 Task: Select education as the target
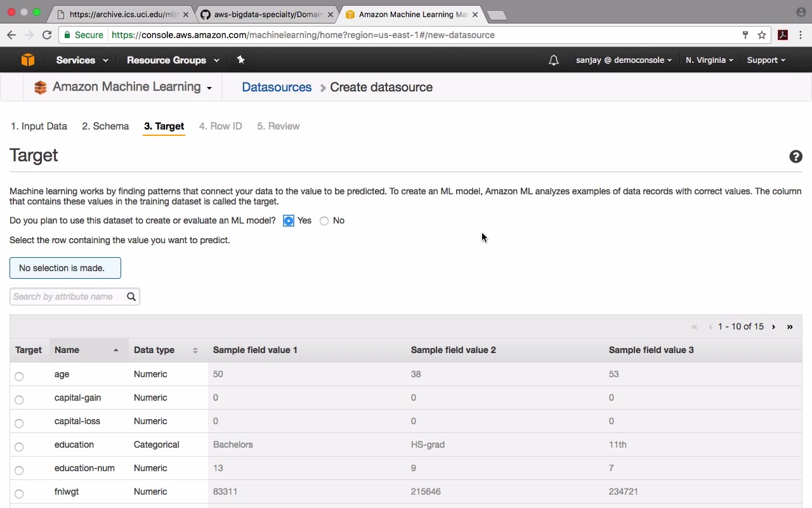tap(19, 446)
